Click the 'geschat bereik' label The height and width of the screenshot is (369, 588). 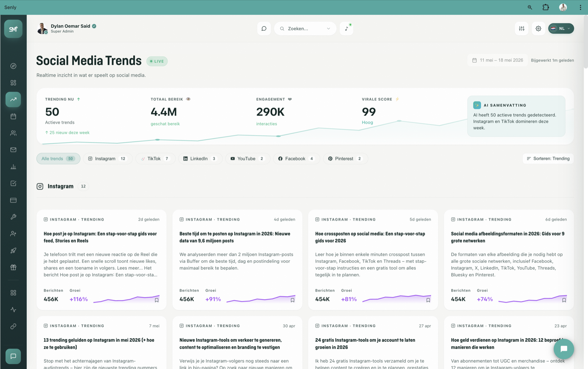(x=165, y=124)
